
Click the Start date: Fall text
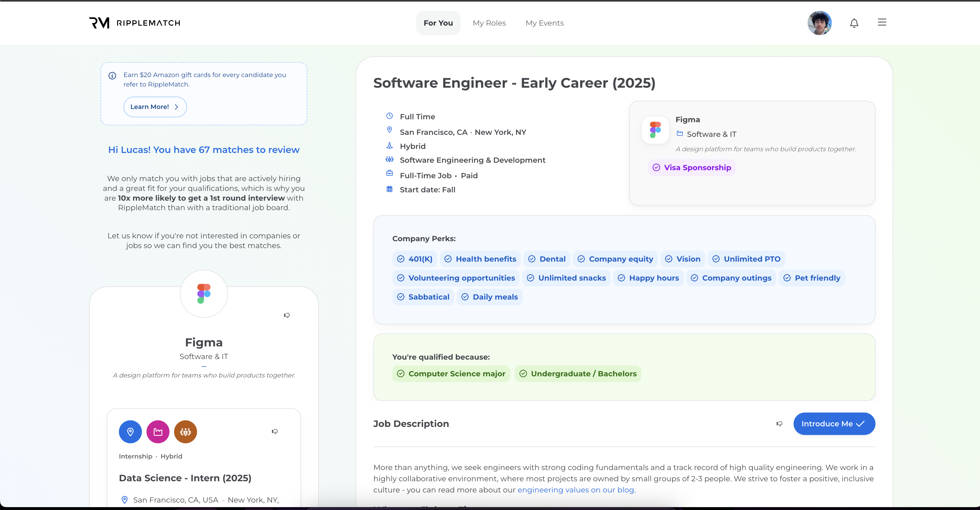(x=427, y=190)
